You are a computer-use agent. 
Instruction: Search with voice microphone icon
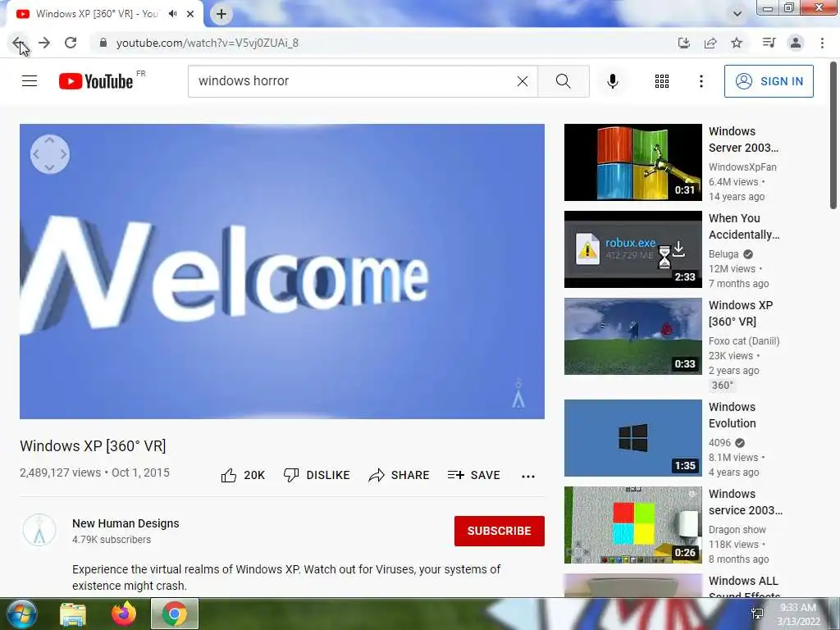(x=613, y=81)
